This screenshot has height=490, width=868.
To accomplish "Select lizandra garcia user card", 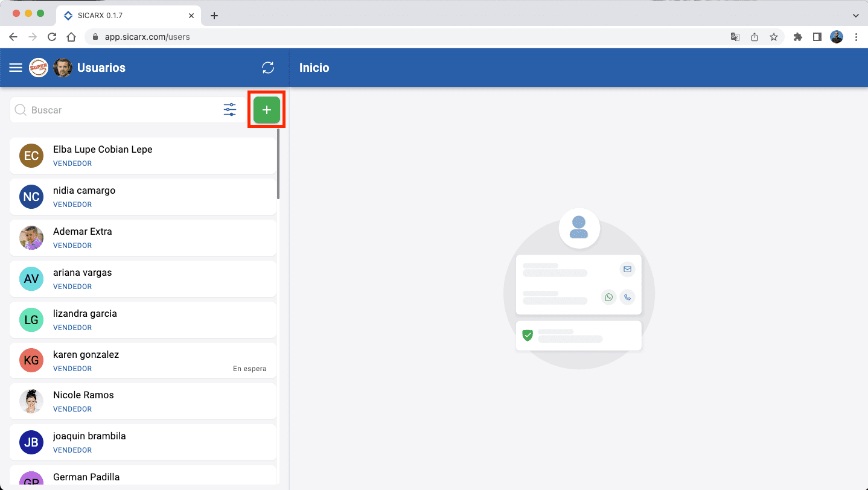I will tap(143, 320).
